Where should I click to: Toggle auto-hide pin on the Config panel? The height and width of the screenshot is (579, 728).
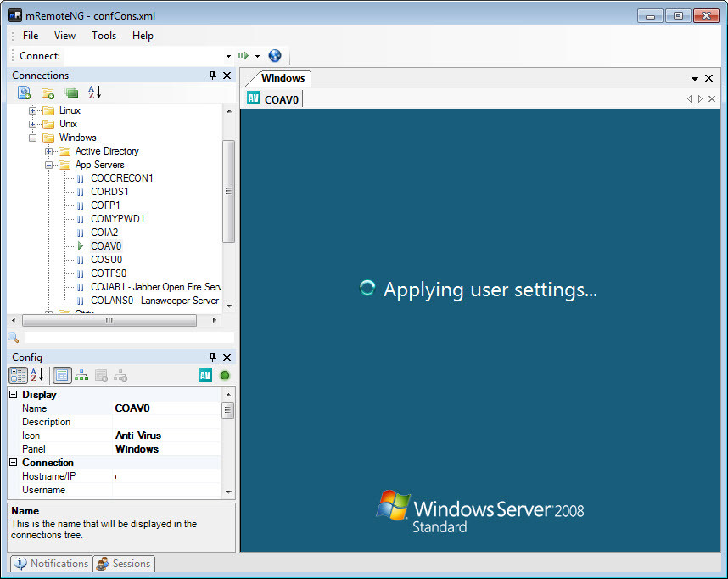point(211,357)
